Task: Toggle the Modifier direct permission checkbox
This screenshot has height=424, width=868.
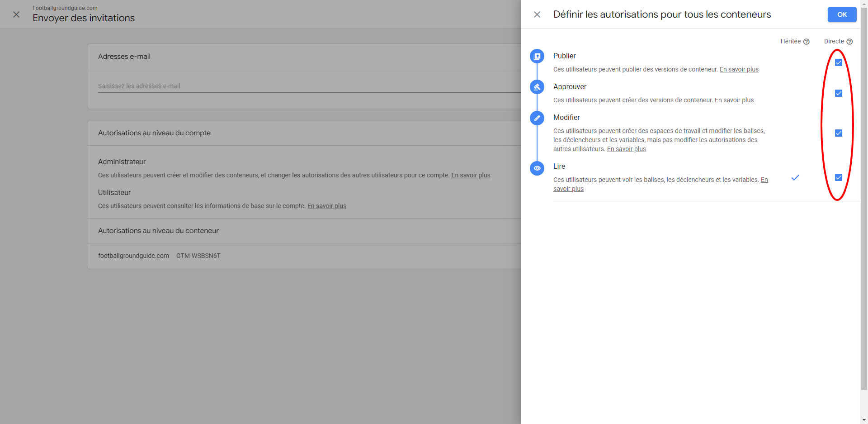Action: 838,133
